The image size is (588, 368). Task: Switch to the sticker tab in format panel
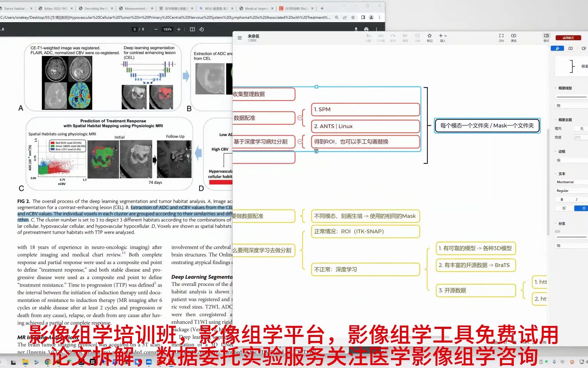click(x=584, y=48)
